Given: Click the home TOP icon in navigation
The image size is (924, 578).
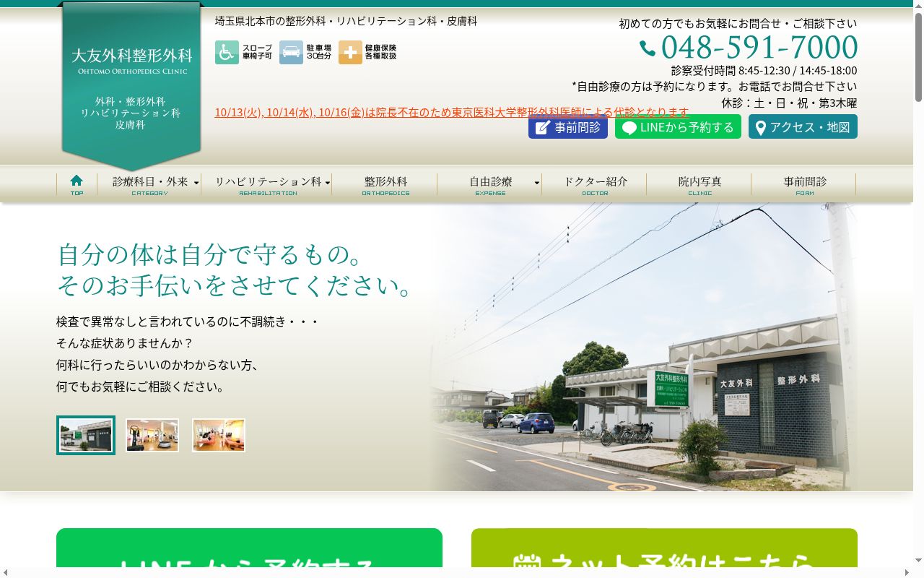Looking at the screenshot, I should coord(77,184).
